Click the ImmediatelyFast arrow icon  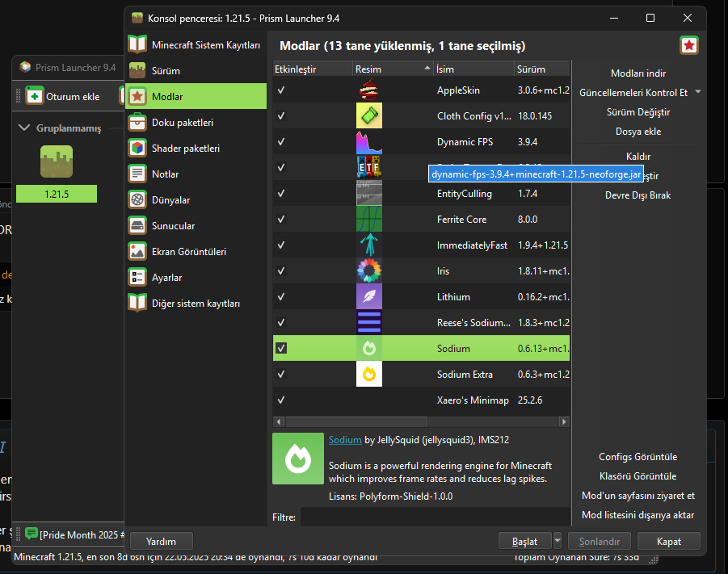(369, 245)
